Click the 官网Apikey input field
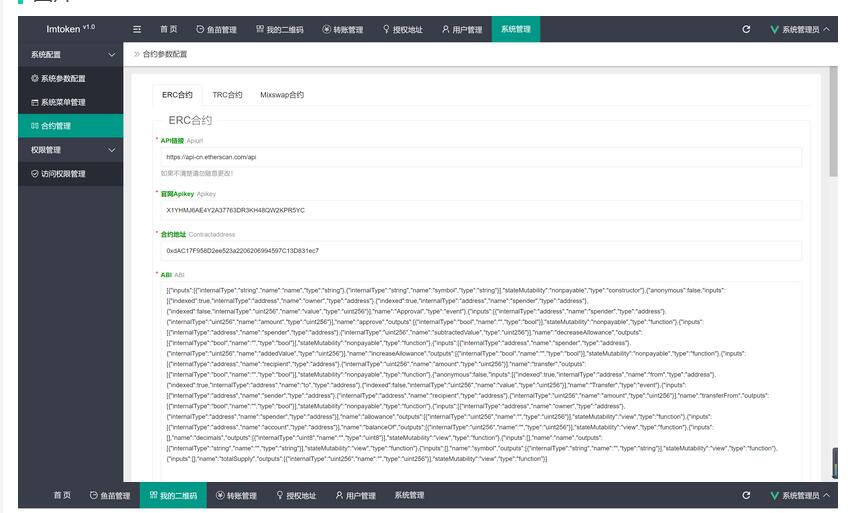853x513 pixels. [x=480, y=210]
